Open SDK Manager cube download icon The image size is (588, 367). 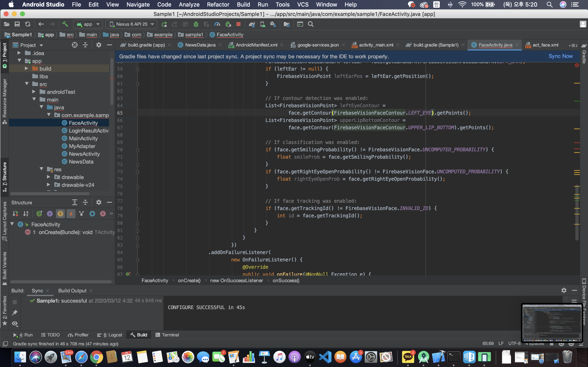tap(273, 24)
